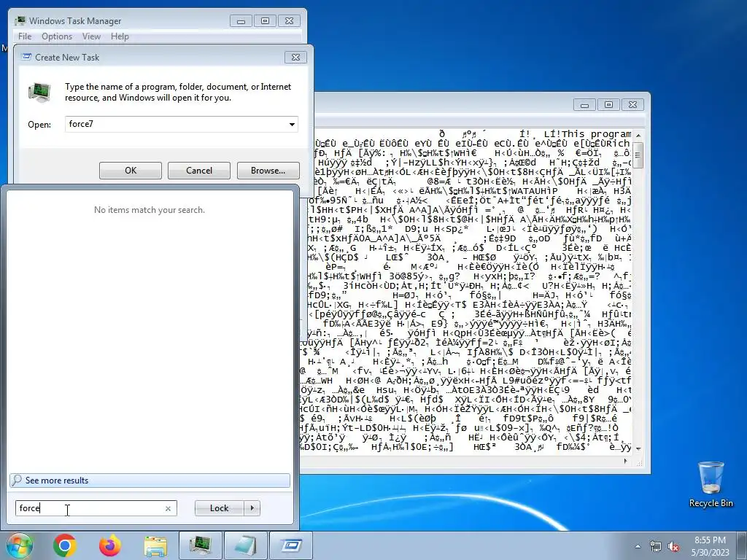Launch Google Chrome from the taskbar
Screen dimensions: 747x560
click(65, 545)
